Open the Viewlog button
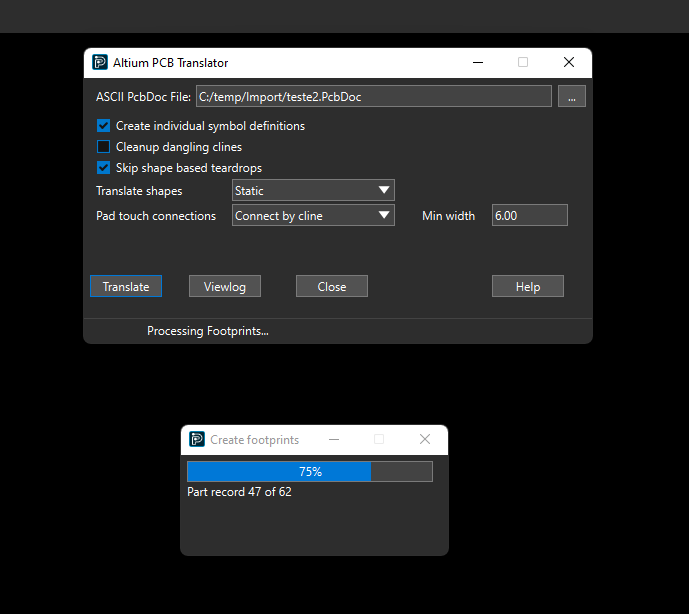 coord(225,287)
